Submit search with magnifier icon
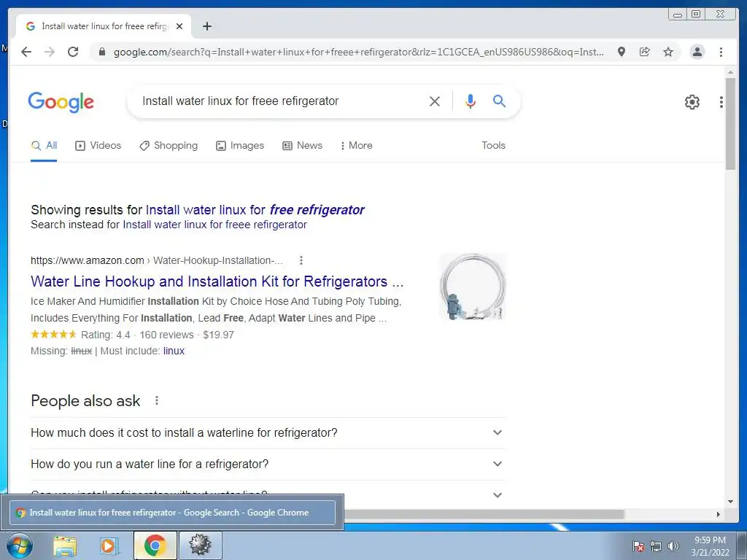 click(x=499, y=101)
